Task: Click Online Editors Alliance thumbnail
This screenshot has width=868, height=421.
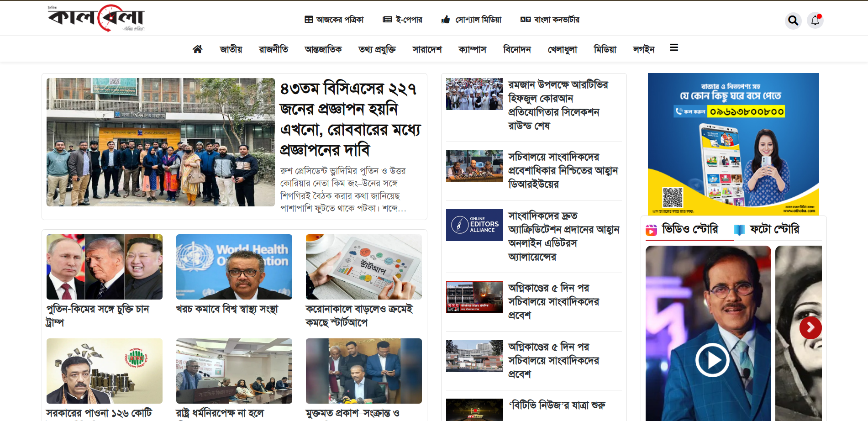Action: (x=474, y=225)
